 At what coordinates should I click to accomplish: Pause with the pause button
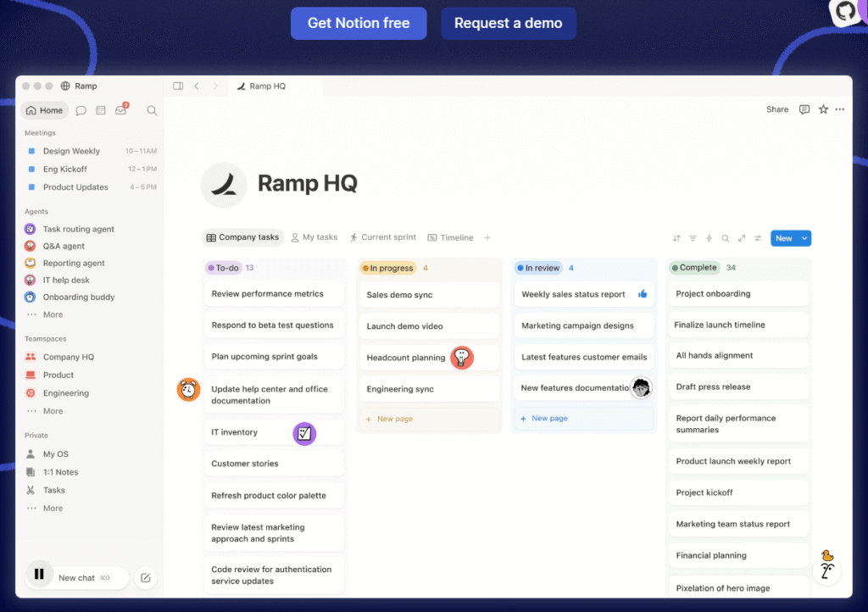pos(39,574)
